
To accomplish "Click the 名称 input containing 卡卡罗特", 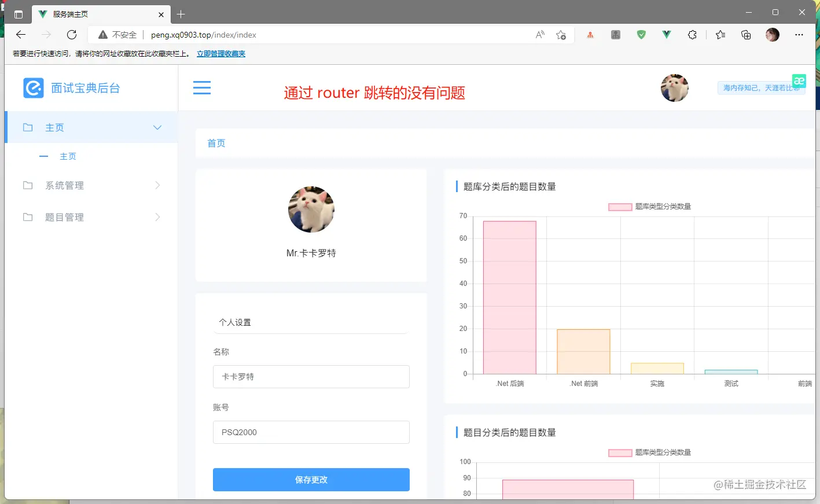I will tap(311, 376).
